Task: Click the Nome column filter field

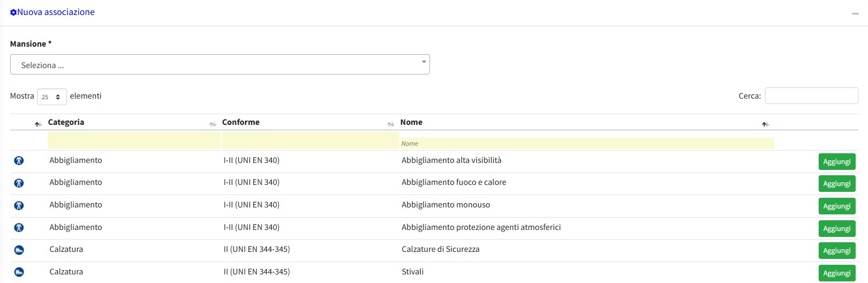Action: pyautogui.click(x=587, y=143)
